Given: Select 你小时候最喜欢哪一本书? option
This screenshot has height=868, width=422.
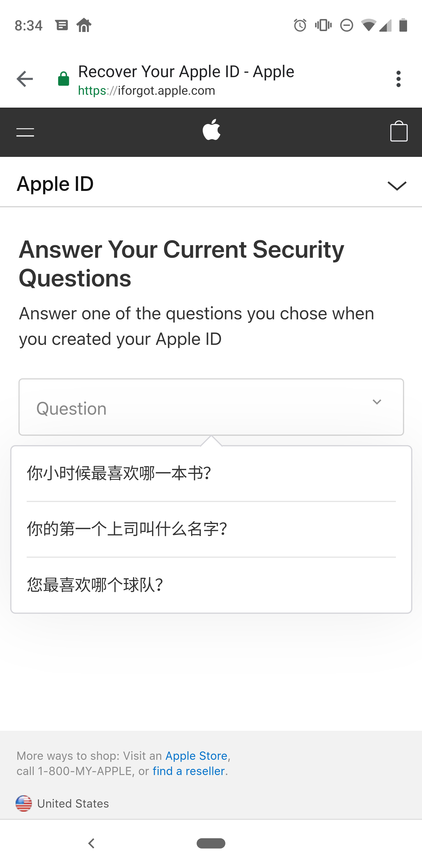Looking at the screenshot, I should [x=211, y=473].
